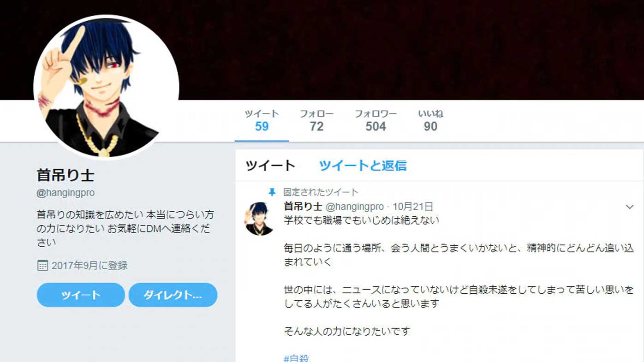The height and width of the screenshot is (362, 644).
Task: Click the calendar icon beside 2017年9月に登録
Action: [x=42, y=265]
